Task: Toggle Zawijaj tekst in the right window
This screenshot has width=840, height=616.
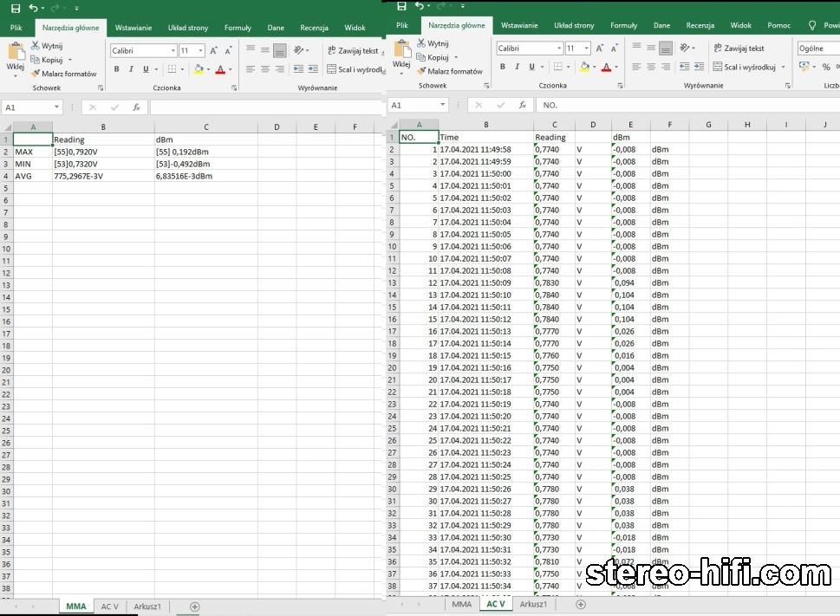Action: 739,49
